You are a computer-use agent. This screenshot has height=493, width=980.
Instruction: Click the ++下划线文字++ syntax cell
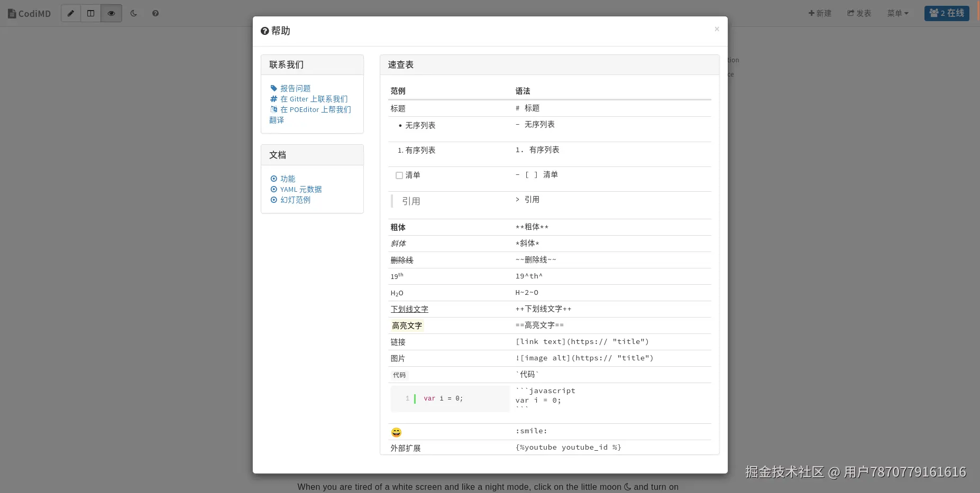point(544,309)
